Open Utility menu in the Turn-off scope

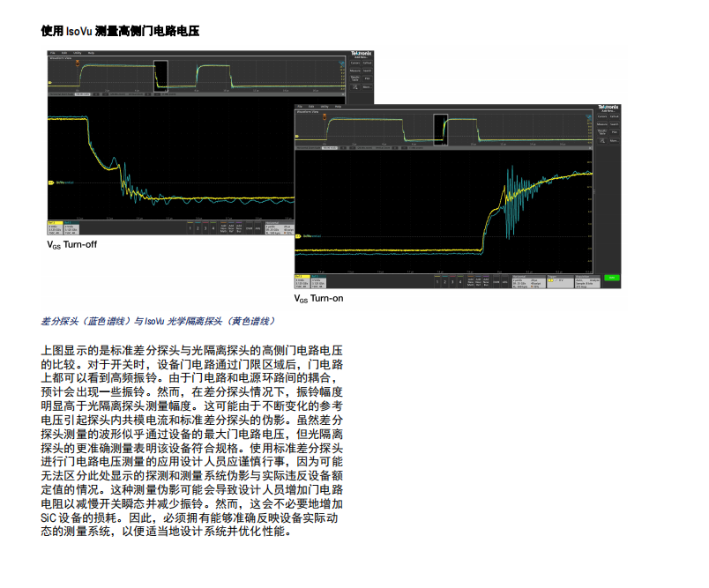point(78,53)
